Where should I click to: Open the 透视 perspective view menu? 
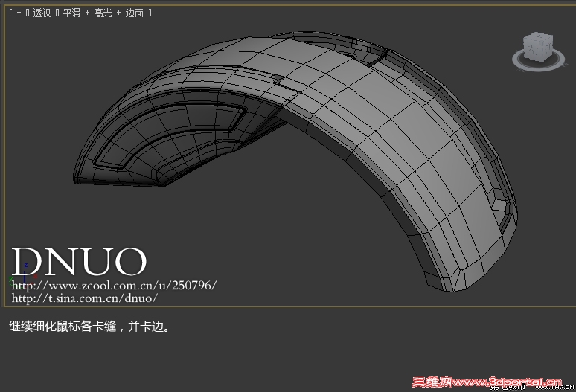pos(42,13)
